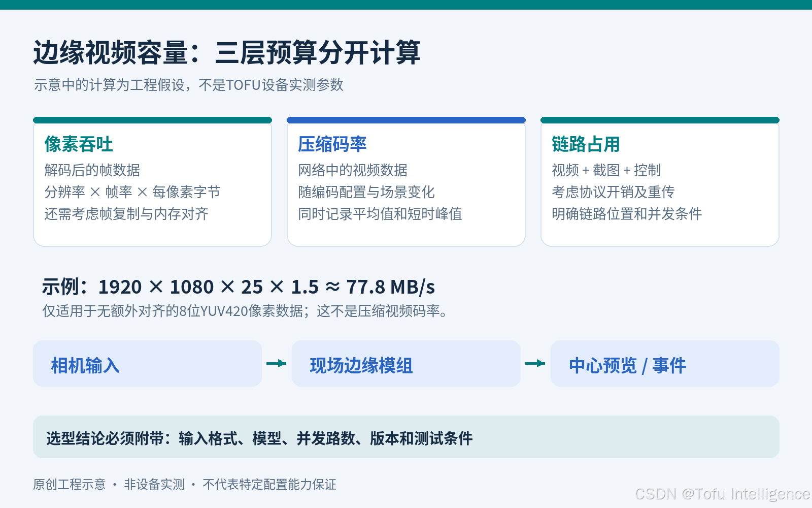Click the line 网络中的视频数据
The width and height of the screenshot is (812, 508).
pyautogui.click(x=353, y=170)
